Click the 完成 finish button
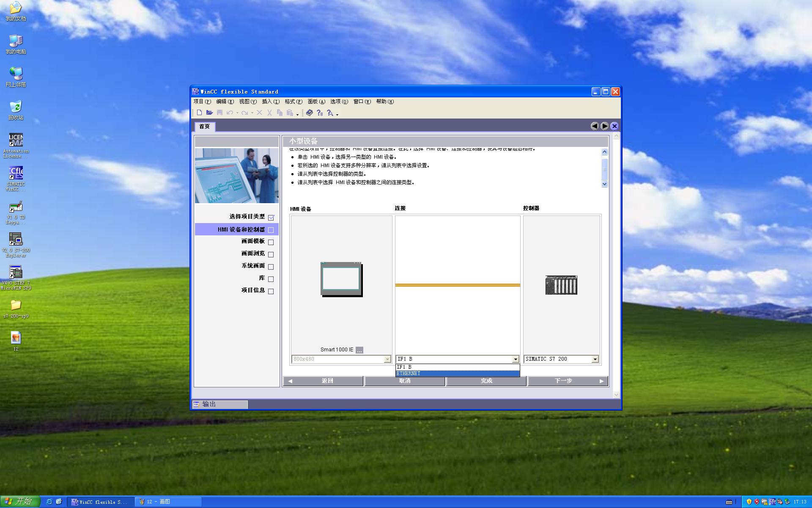 tap(486, 381)
